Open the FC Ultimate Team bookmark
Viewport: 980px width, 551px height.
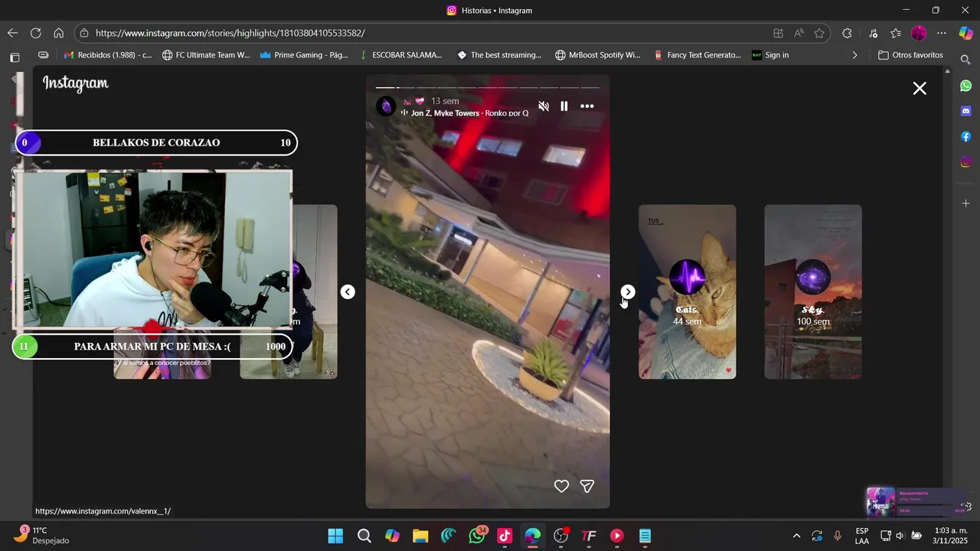[206, 55]
